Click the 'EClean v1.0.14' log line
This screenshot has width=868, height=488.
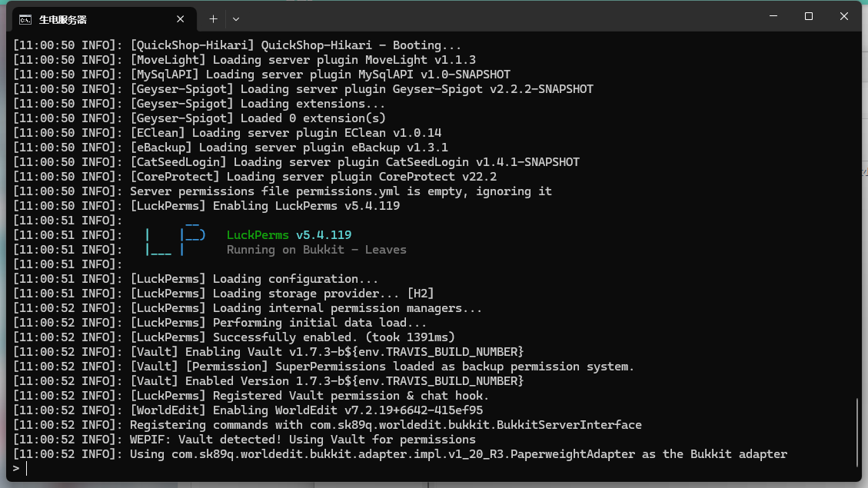[x=227, y=133]
